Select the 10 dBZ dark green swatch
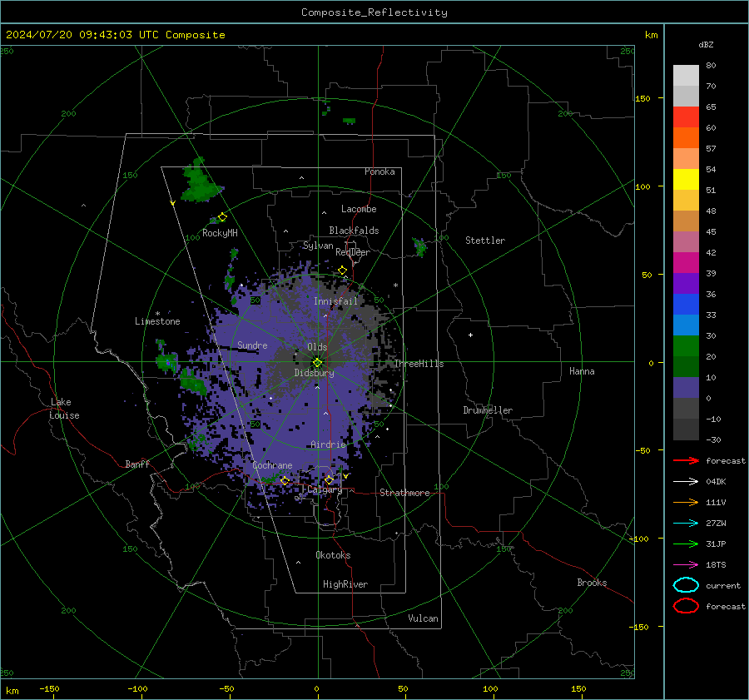 pyautogui.click(x=686, y=366)
